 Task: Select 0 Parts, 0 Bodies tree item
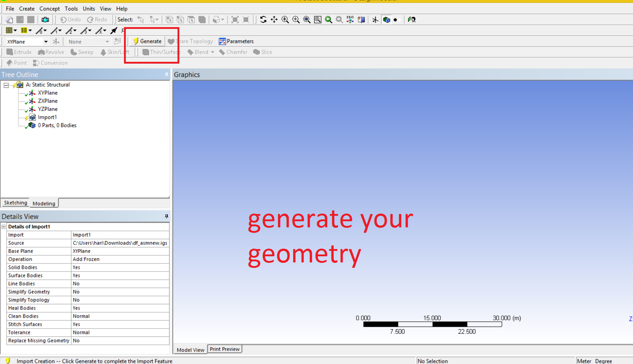pyautogui.click(x=57, y=125)
